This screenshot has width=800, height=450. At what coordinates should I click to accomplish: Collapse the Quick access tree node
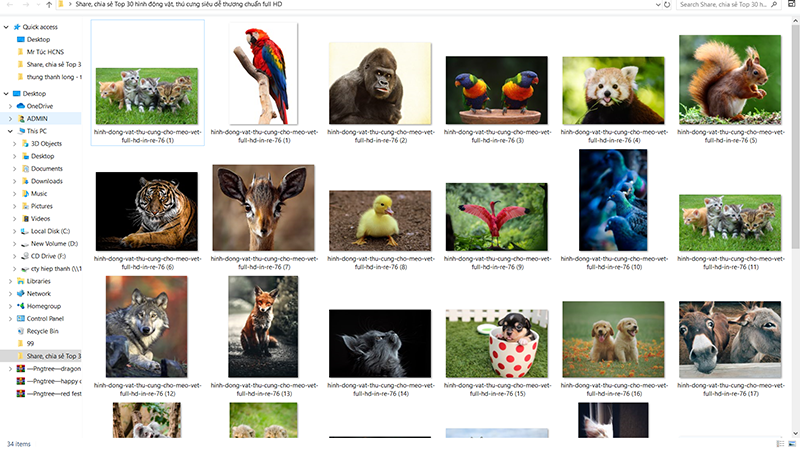6,27
